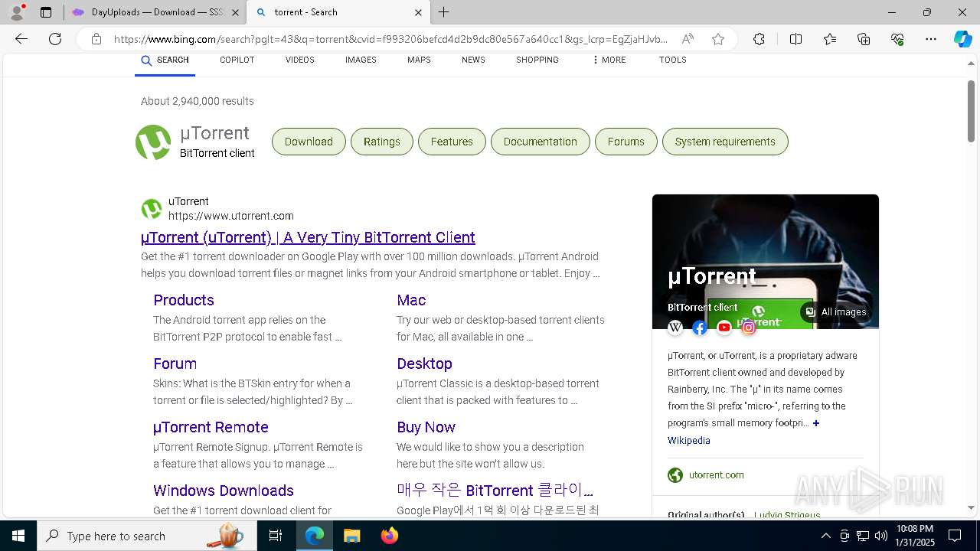The height and width of the screenshot is (551, 980).
Task: Open the favorites list icon
Action: [830, 39]
